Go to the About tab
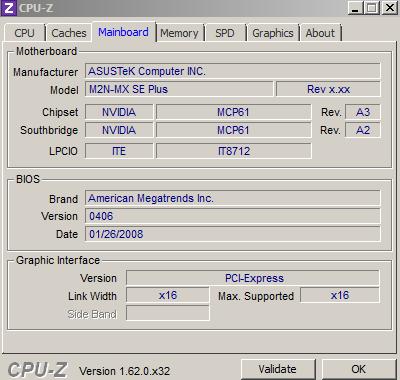This screenshot has height=380, width=400. (320, 33)
